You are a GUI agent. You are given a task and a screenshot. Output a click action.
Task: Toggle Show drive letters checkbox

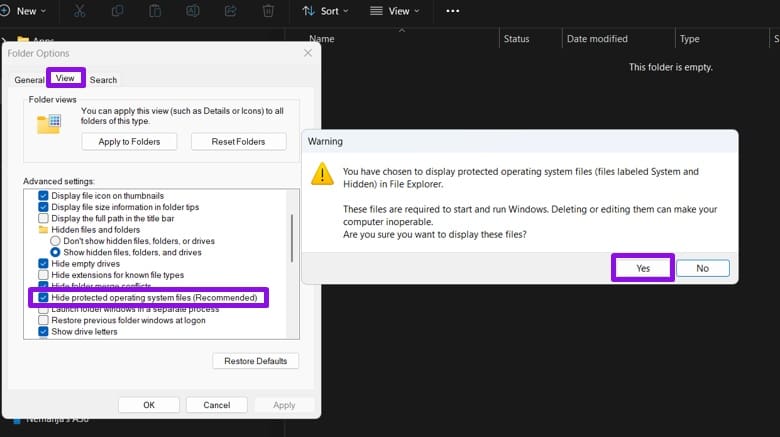(43, 331)
